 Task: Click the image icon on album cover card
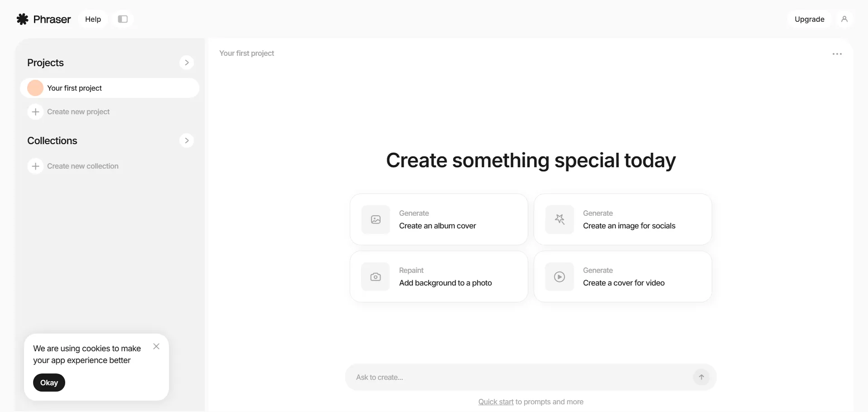pos(376,220)
